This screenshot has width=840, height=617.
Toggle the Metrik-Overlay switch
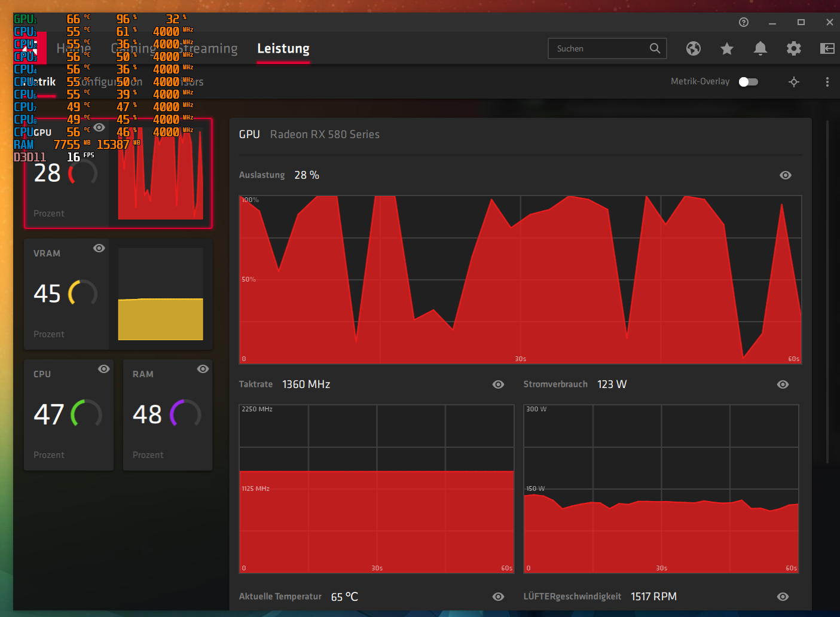click(749, 82)
